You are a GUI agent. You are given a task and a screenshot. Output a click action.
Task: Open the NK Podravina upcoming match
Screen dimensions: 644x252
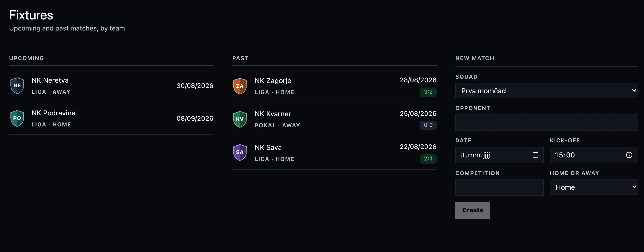click(x=111, y=118)
